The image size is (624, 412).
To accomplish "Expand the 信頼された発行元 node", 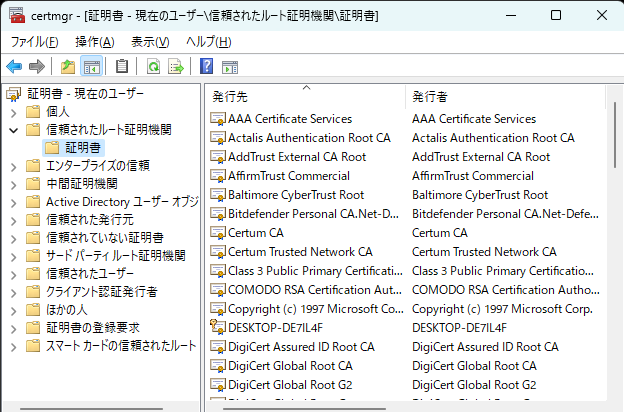I will point(14,221).
